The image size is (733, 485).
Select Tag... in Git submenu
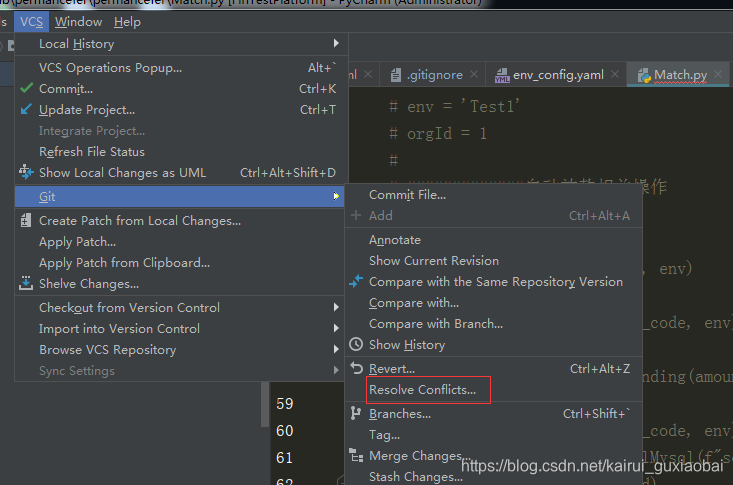494,434
